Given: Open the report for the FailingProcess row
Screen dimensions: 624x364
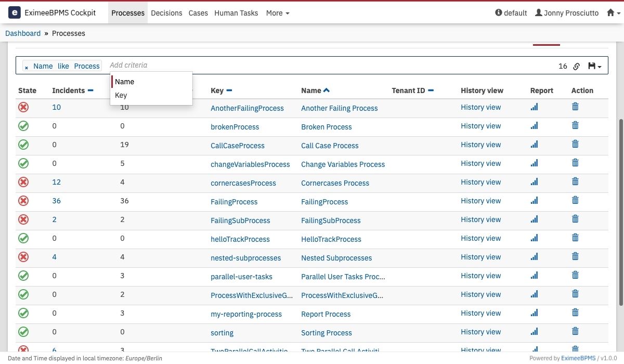Looking at the screenshot, I should (535, 200).
